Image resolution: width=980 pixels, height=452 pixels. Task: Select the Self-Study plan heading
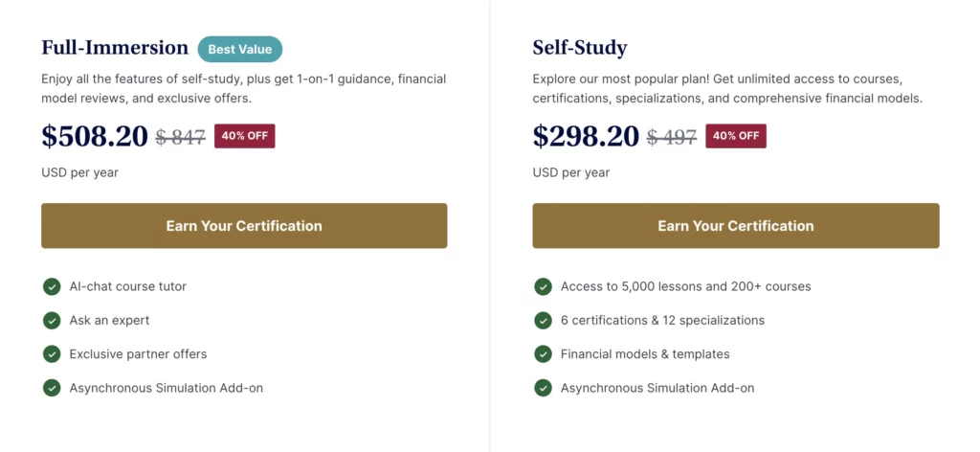[x=580, y=48]
